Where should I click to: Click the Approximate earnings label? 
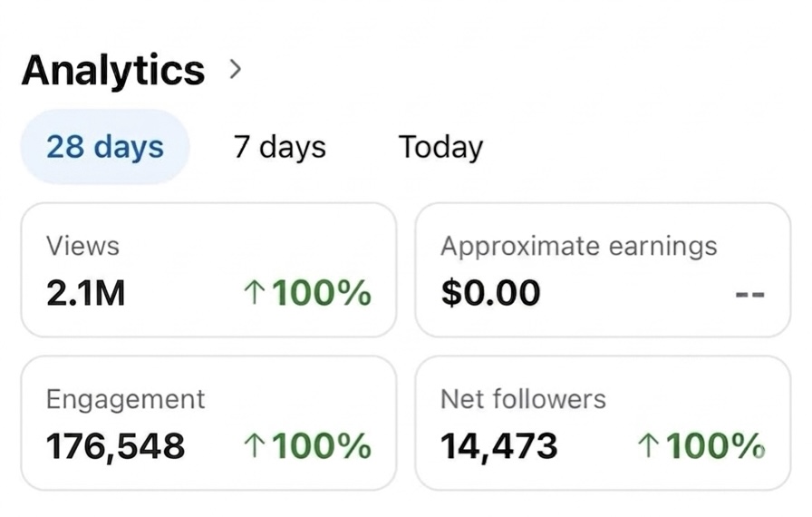click(x=578, y=246)
